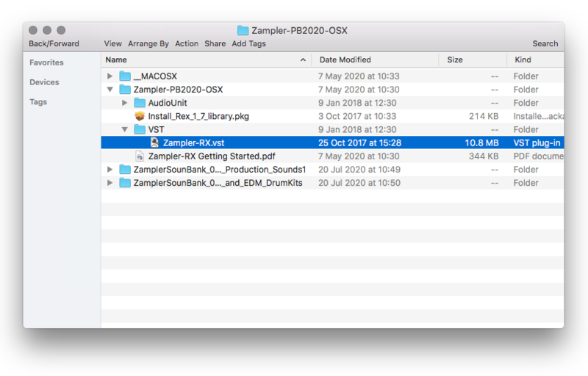Click the AudioUnit folder icon

[x=140, y=103]
